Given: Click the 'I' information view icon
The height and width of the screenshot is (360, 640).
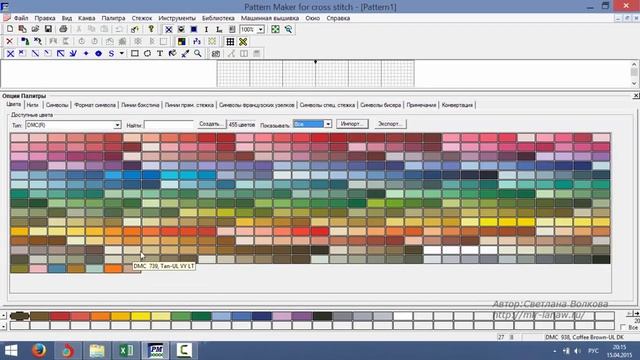Looking at the screenshot, I should pyautogui.click(x=206, y=29).
